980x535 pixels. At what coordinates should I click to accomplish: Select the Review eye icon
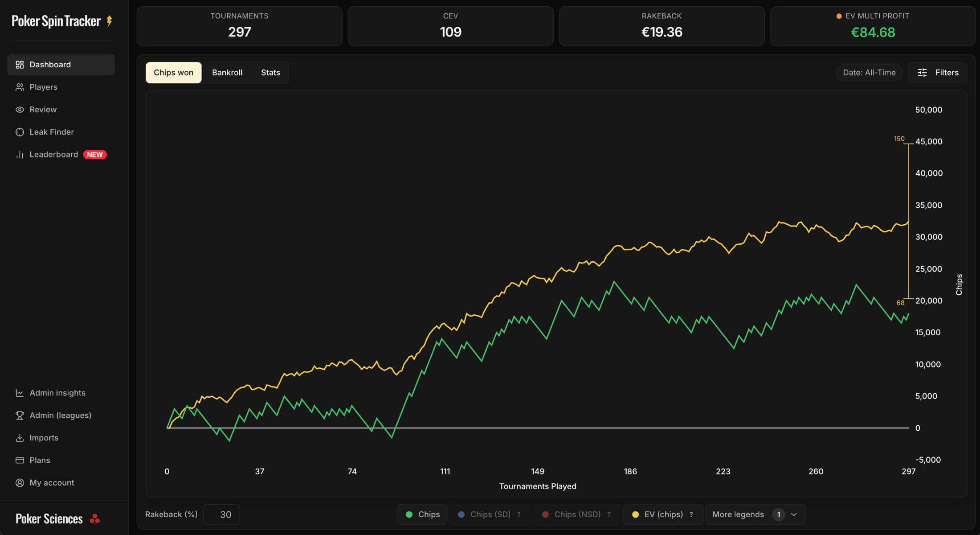coord(20,109)
